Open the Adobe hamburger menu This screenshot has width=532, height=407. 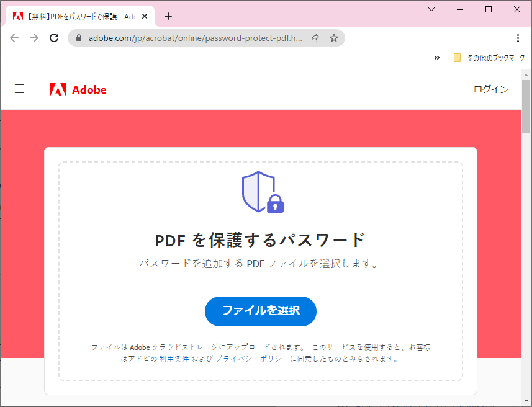(x=19, y=89)
